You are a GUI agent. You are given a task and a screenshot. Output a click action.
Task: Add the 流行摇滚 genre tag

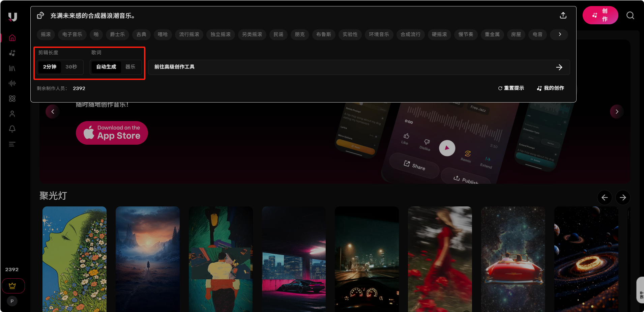click(189, 34)
